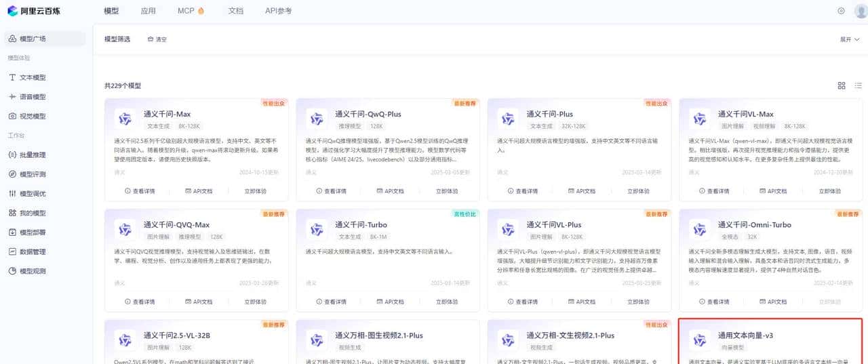Open API文档 for 通义千问VL-Plus
Image resolution: width=868 pixels, height=364 pixels.
pyautogui.click(x=582, y=302)
